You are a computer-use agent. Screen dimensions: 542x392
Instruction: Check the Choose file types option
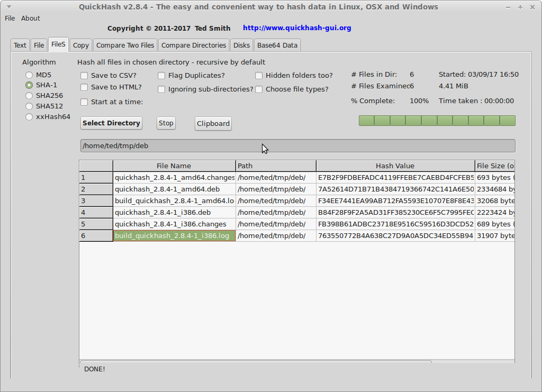258,89
